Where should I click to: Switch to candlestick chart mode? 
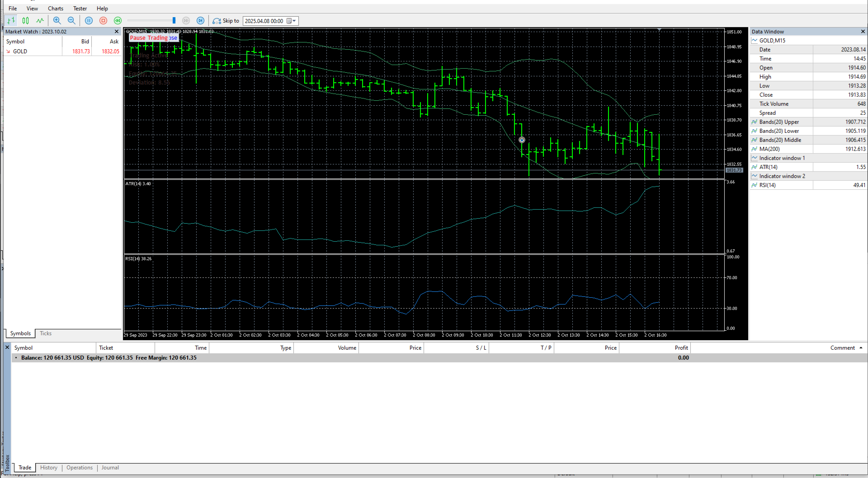26,20
